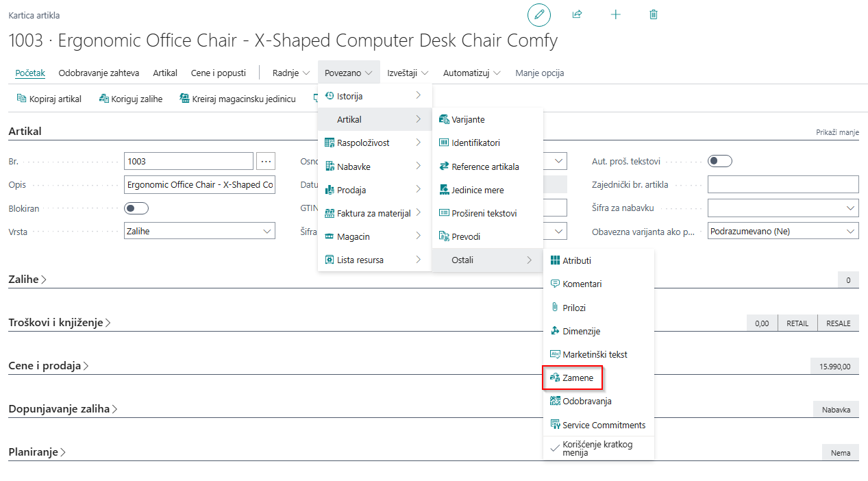Click Prikaži manje link

pos(836,132)
